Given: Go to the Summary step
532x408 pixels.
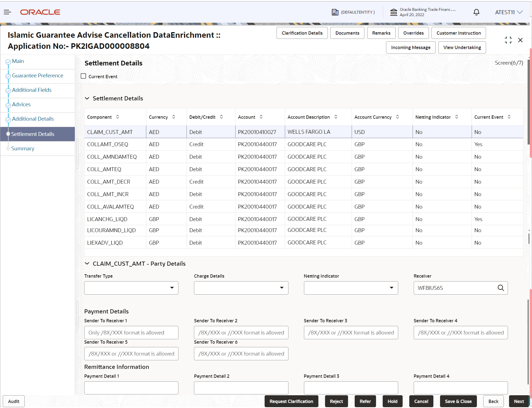Looking at the screenshot, I should point(23,149).
